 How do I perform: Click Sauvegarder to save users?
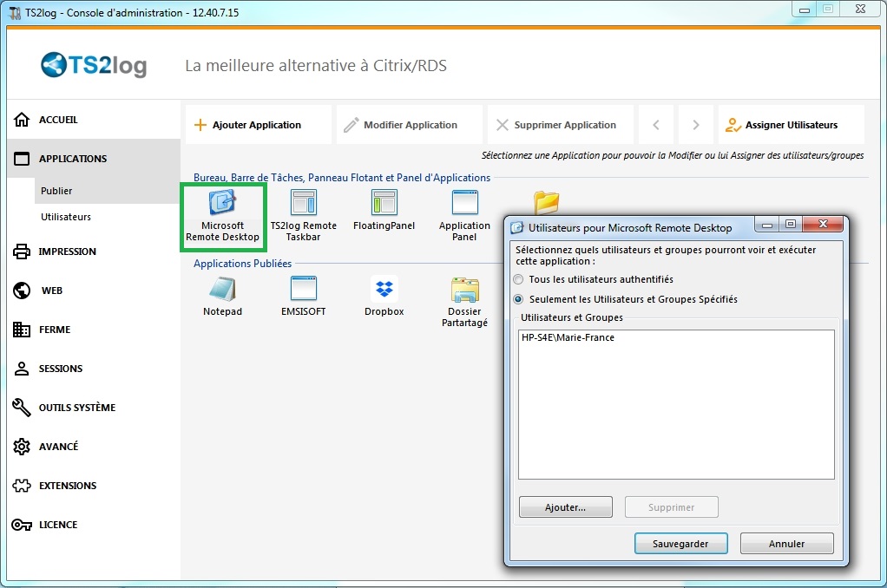point(680,543)
